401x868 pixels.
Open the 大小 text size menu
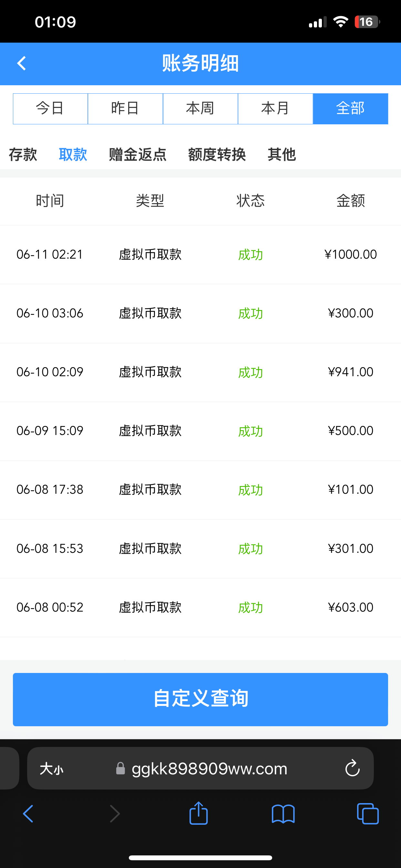click(x=52, y=769)
